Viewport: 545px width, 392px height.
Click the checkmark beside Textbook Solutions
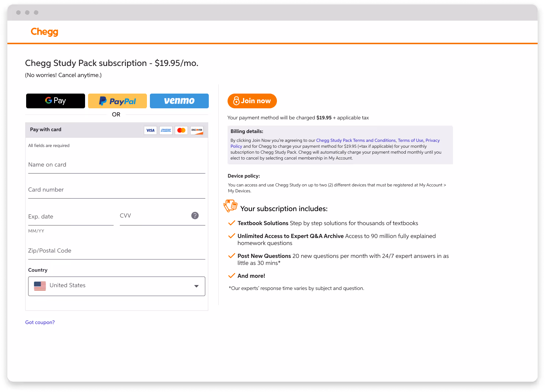tap(232, 223)
